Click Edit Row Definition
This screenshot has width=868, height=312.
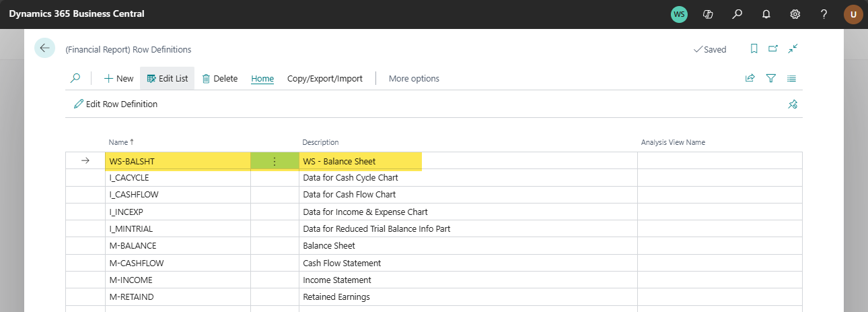[116, 104]
